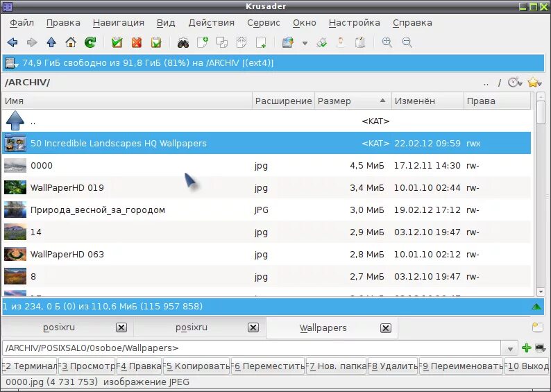Screen dimensions: 551x392
Task: Open the media drive selector icon
Action: coord(12,64)
